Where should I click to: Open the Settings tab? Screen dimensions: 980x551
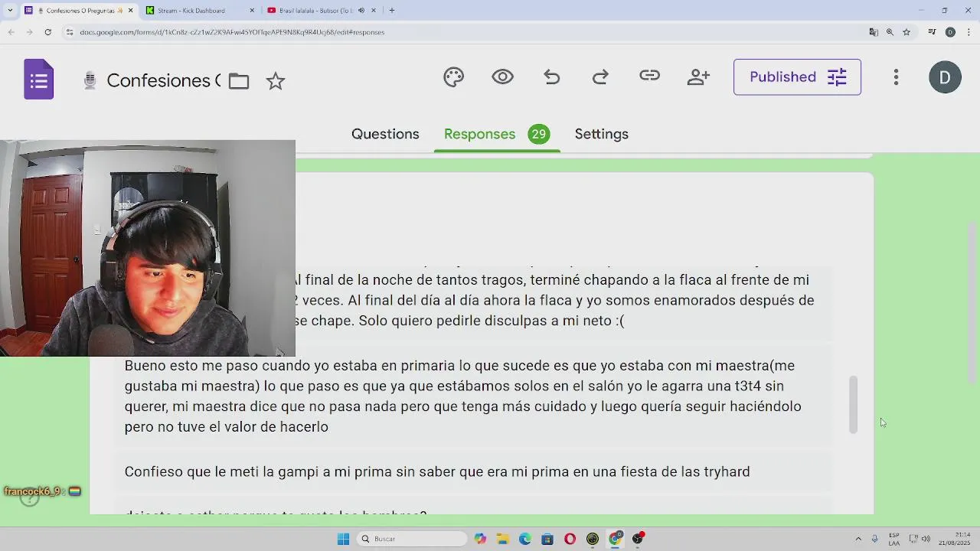click(x=601, y=134)
